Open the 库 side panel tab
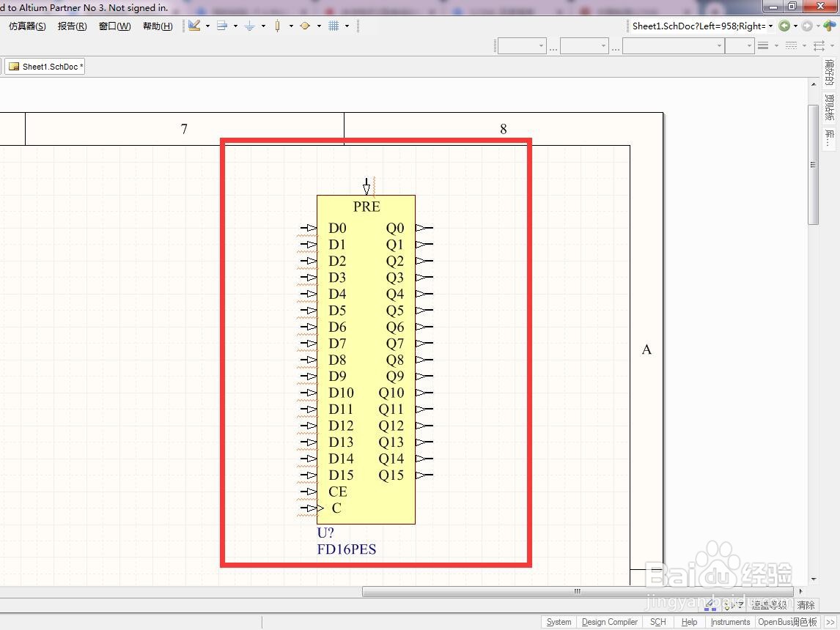Viewport: 840px width, 630px height. 829,138
